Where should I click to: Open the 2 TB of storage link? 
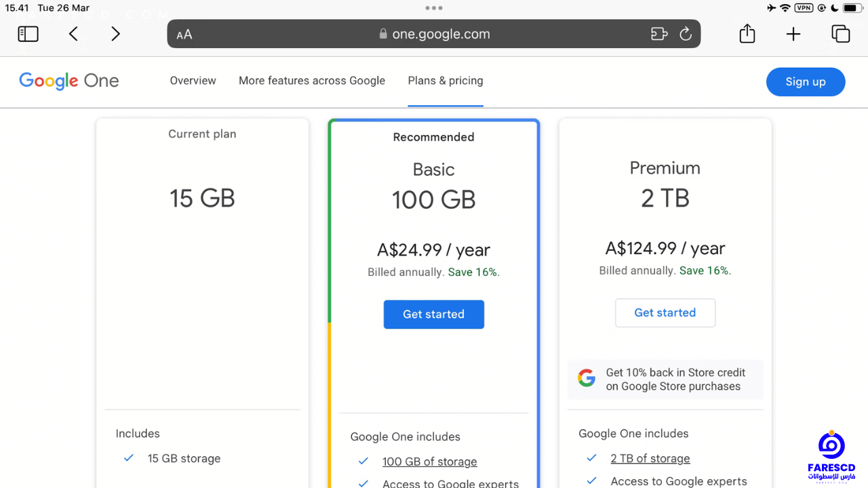point(650,459)
